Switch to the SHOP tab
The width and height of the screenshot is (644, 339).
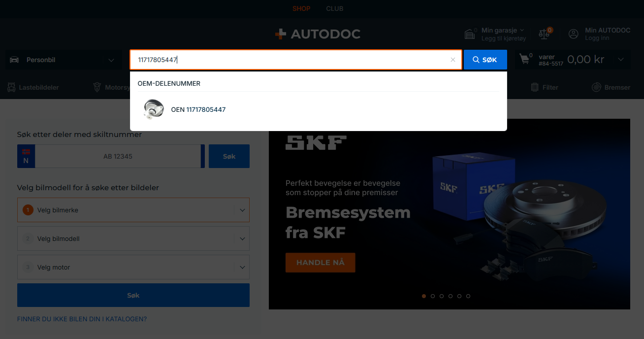(301, 8)
